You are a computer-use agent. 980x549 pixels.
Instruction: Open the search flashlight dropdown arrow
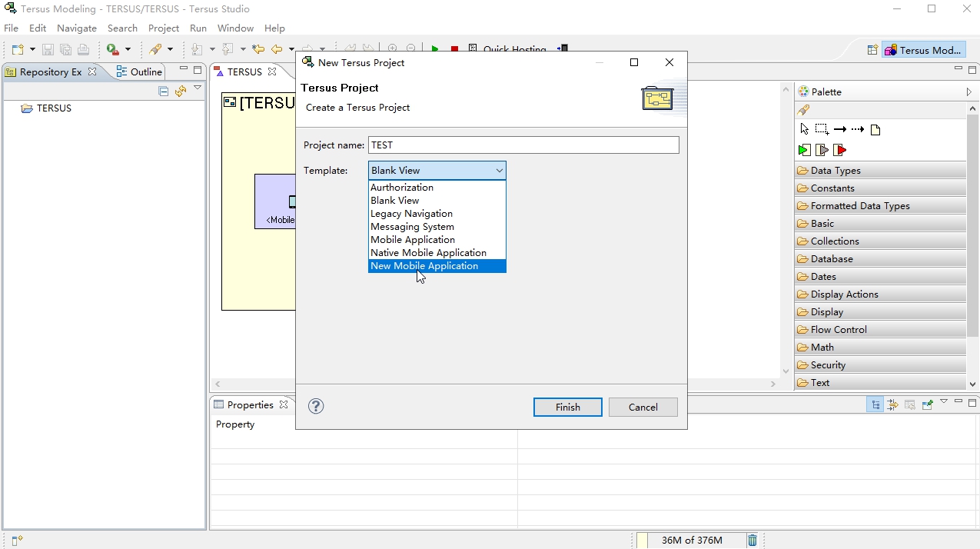tap(170, 49)
